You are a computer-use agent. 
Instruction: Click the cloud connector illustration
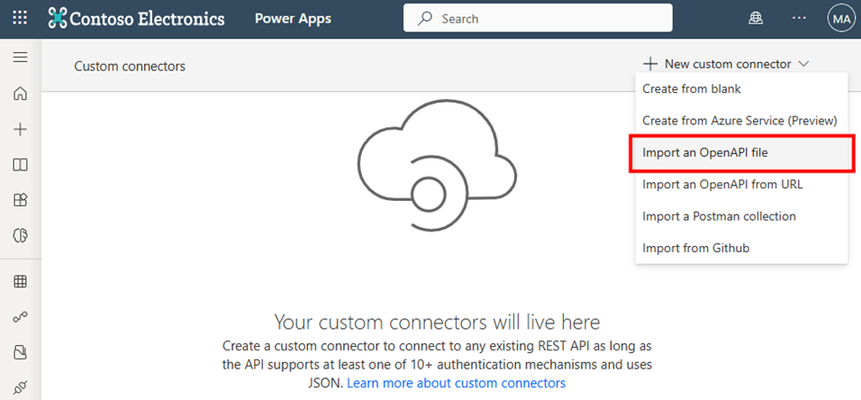(437, 164)
